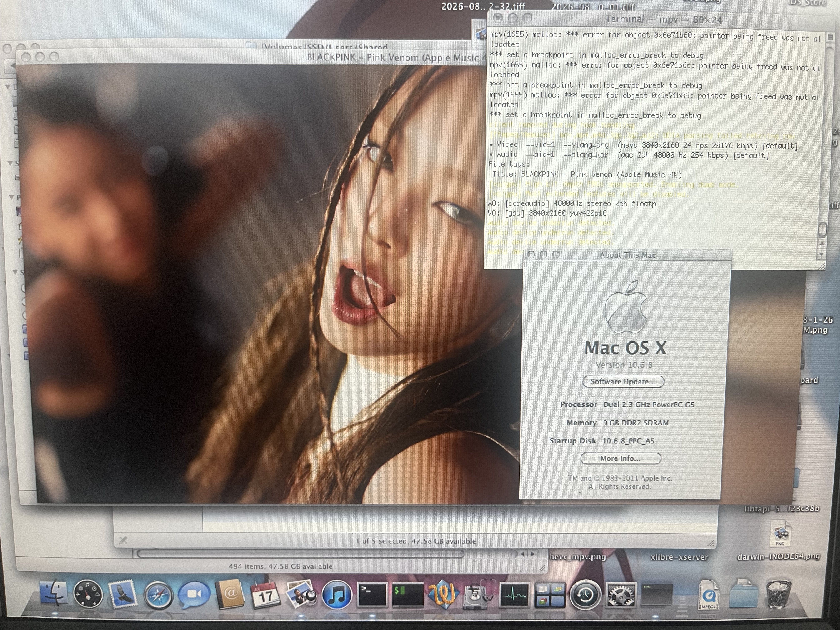Click the Finder horizontal scrollbar right arrow

(x=534, y=554)
